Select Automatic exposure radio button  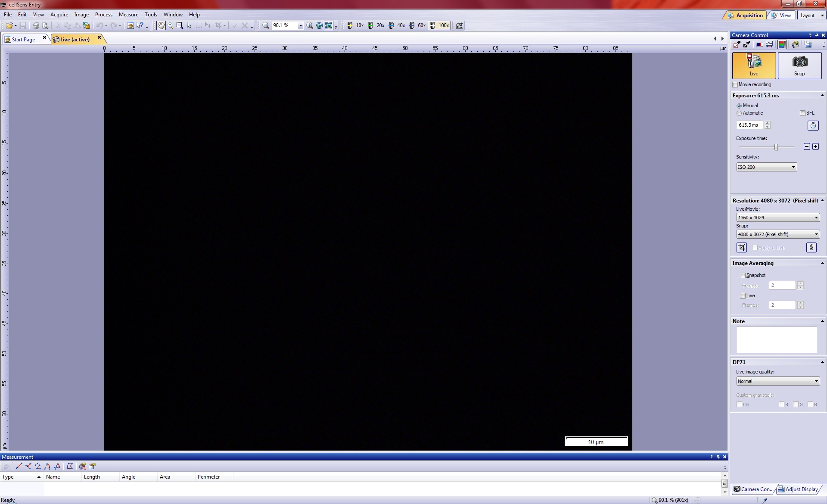739,113
